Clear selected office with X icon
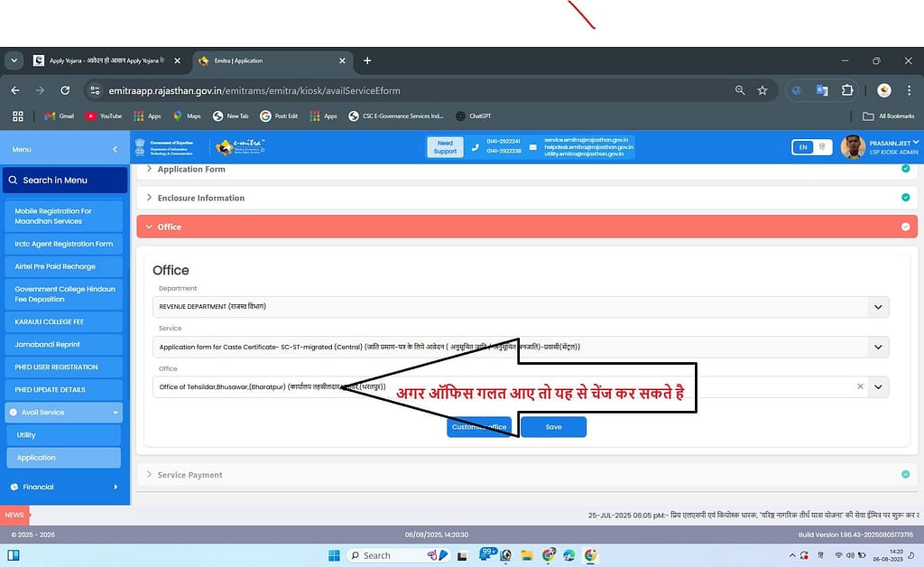 pos(860,386)
